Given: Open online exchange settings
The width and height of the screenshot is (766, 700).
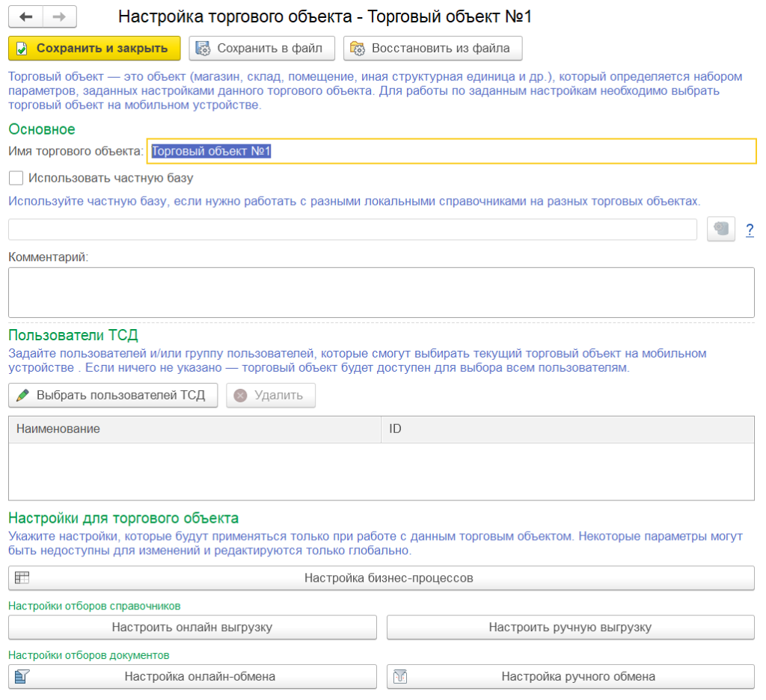Looking at the screenshot, I should [x=192, y=677].
